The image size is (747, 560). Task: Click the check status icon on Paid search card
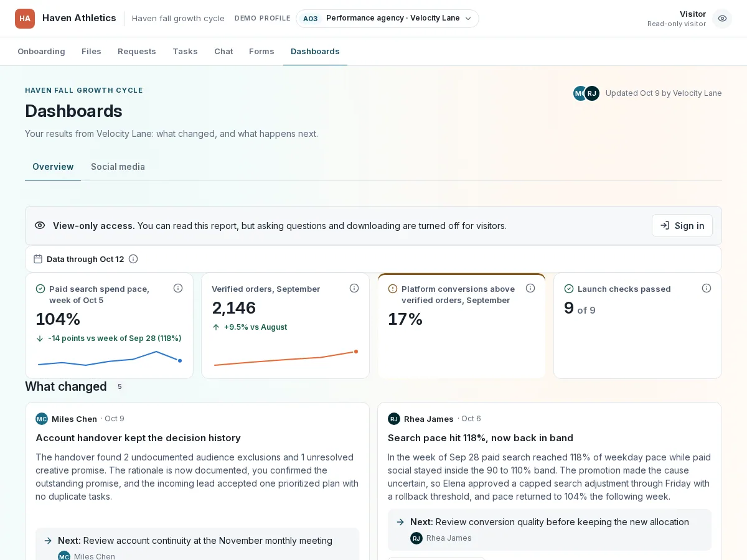[40, 289]
